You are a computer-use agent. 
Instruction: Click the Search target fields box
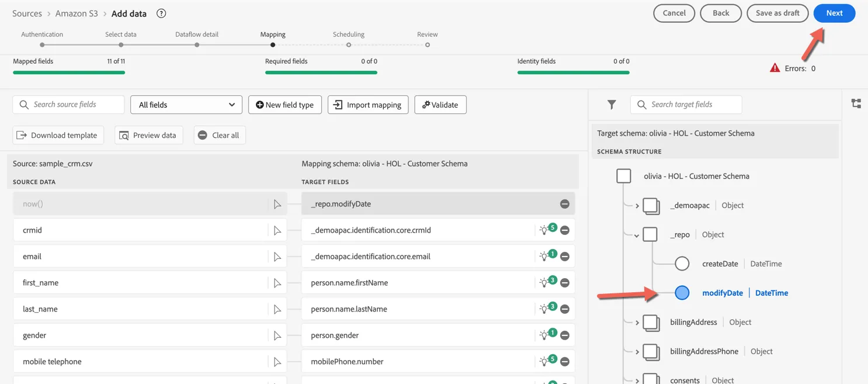686,105
